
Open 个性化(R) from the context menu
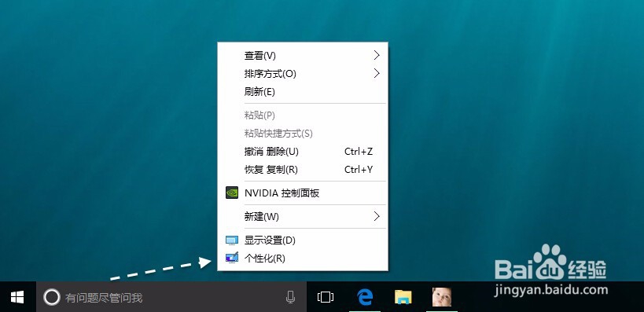[x=303, y=259]
